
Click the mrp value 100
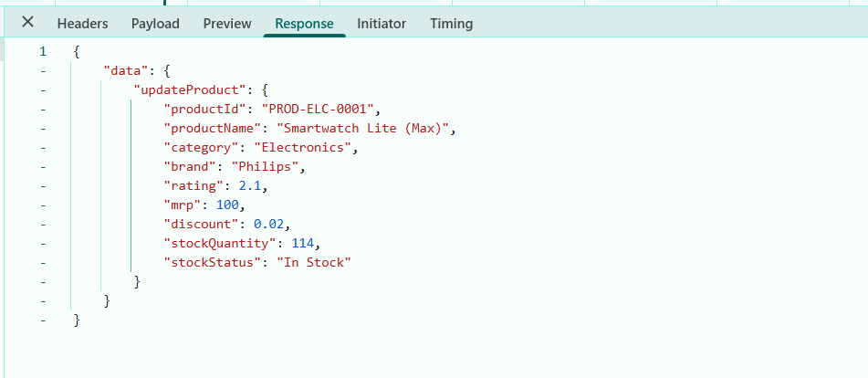pyautogui.click(x=227, y=205)
